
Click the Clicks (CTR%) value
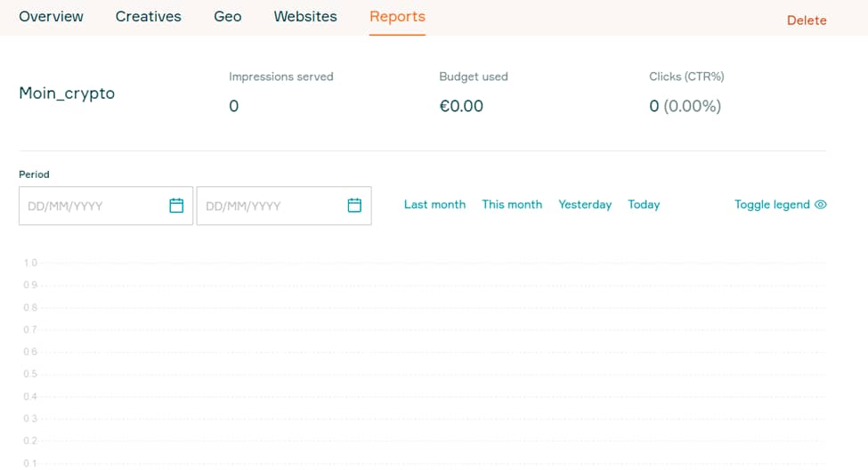pyautogui.click(x=685, y=106)
